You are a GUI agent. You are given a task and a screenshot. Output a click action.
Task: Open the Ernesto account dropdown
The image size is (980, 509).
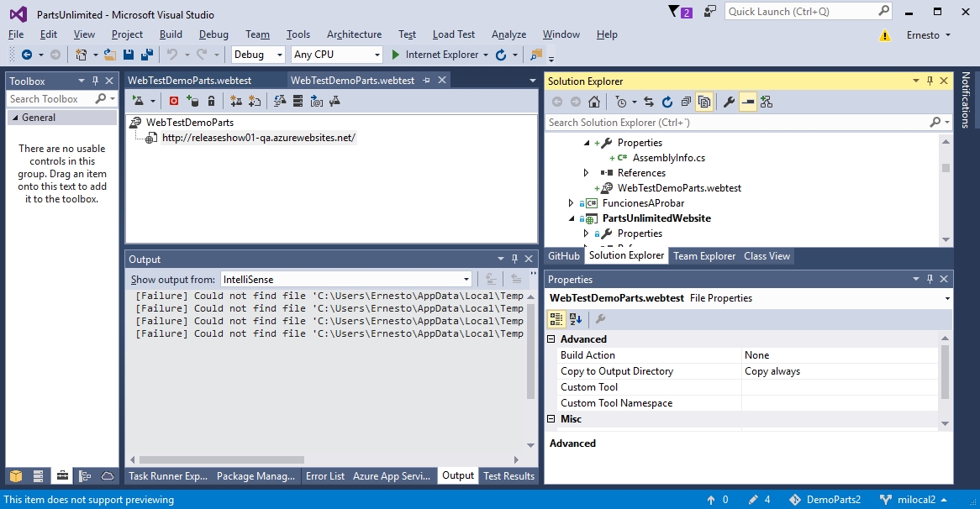click(928, 35)
